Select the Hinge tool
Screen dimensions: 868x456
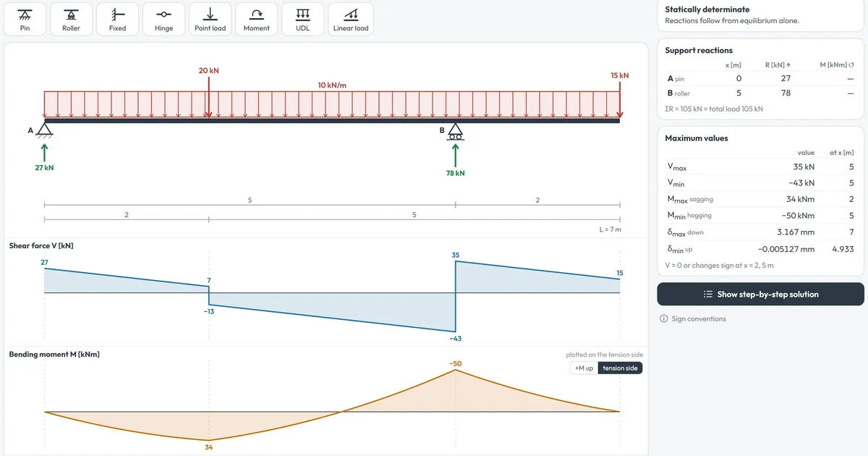(x=163, y=19)
